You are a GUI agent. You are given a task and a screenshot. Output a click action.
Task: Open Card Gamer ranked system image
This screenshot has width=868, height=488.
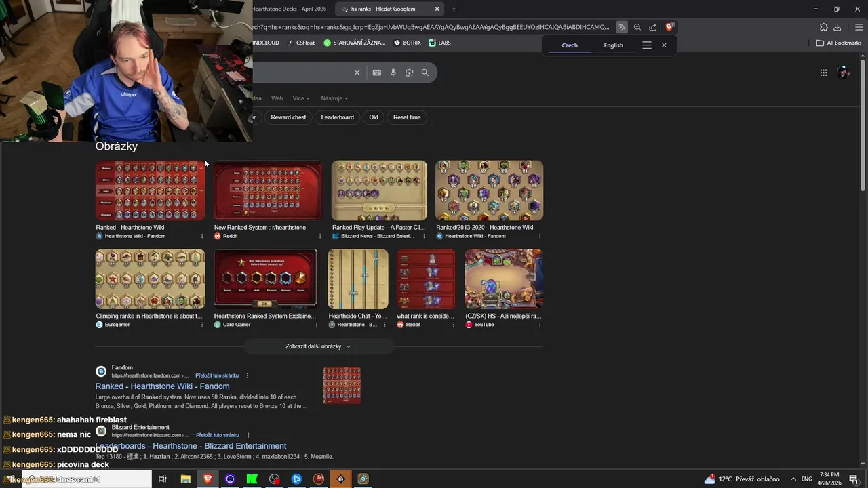(265, 279)
